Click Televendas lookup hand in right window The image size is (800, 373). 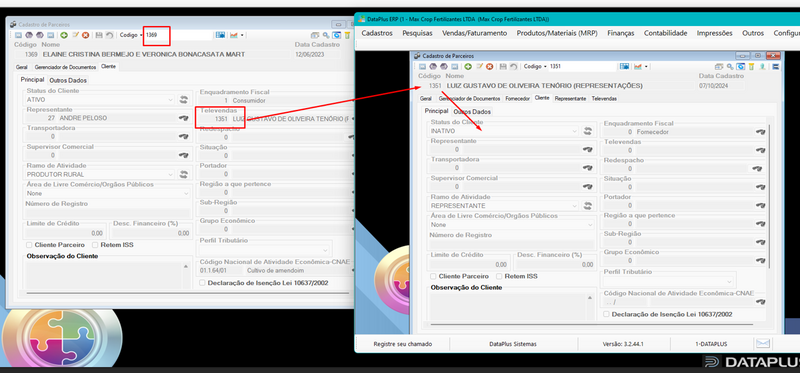[x=760, y=151]
